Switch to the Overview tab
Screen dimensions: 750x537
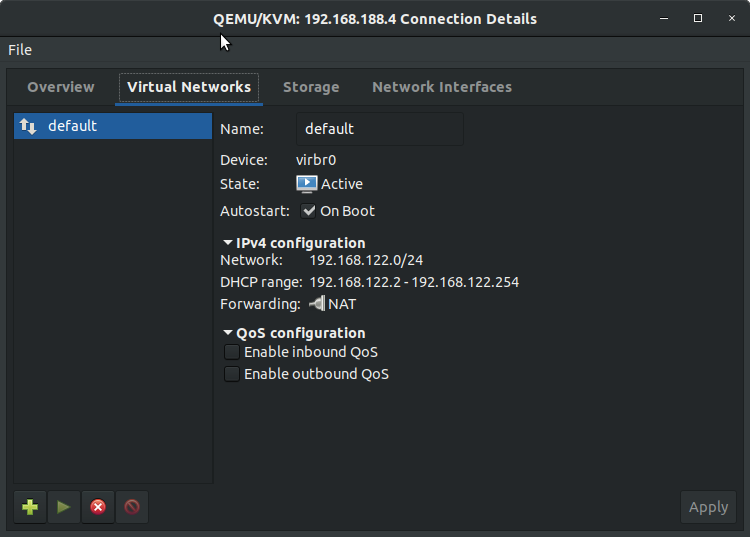pos(61,87)
